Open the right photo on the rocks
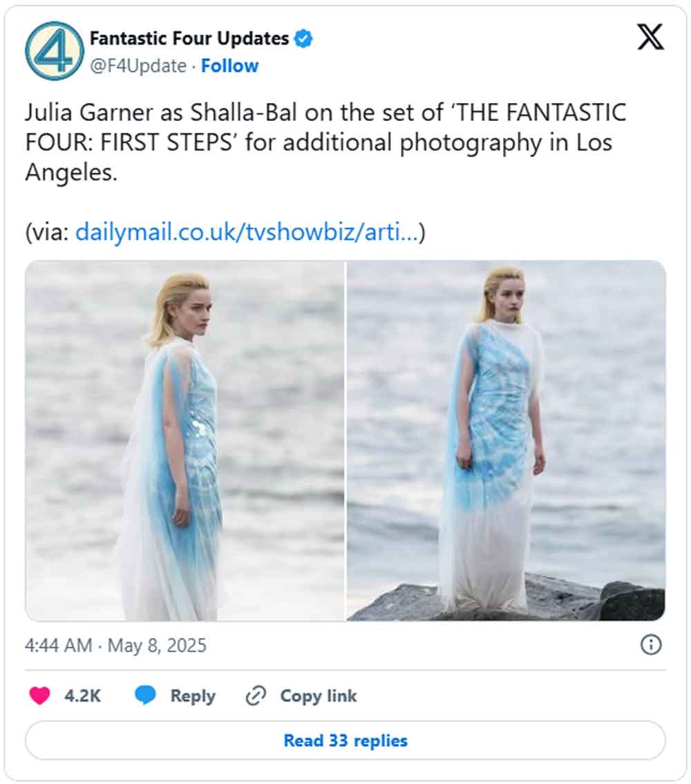This screenshot has width=691, height=784. pos(506,440)
